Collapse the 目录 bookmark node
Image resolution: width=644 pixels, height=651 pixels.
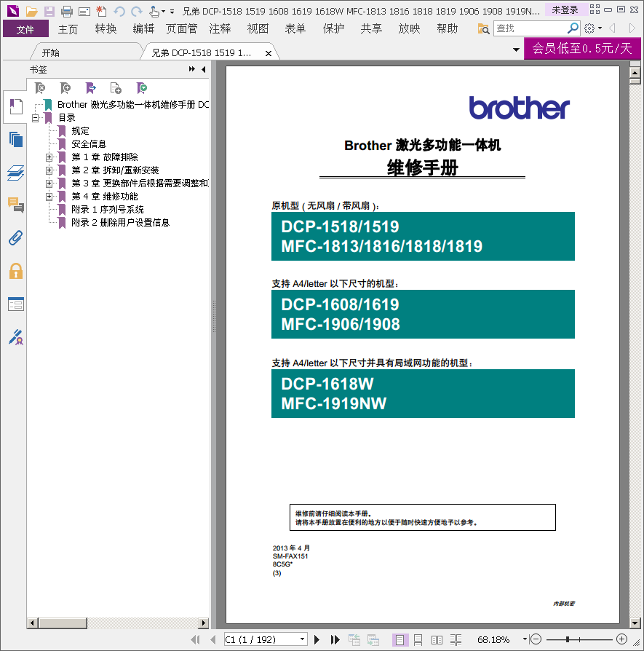point(35,118)
